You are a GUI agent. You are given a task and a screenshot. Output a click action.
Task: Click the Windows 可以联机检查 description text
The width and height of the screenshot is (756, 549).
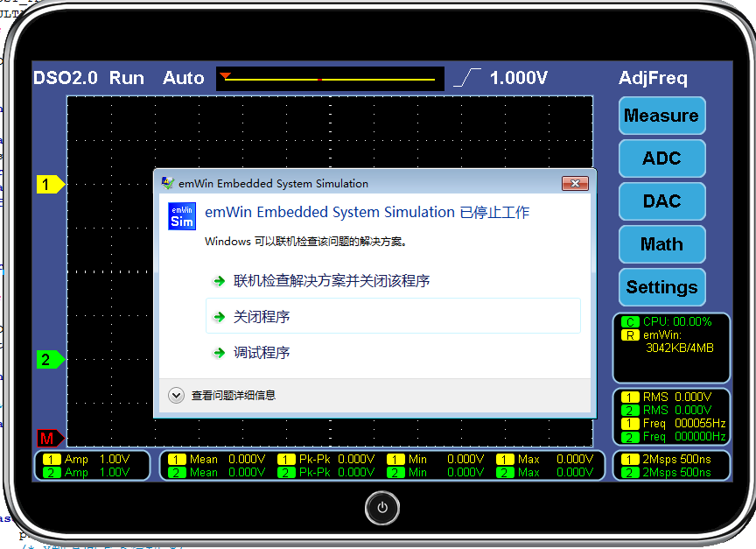point(306,241)
